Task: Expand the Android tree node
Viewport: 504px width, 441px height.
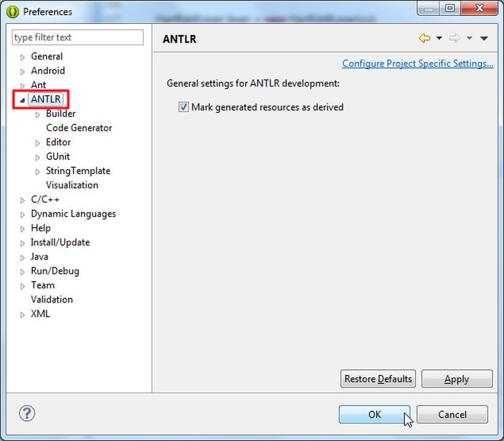Action: click(x=23, y=72)
